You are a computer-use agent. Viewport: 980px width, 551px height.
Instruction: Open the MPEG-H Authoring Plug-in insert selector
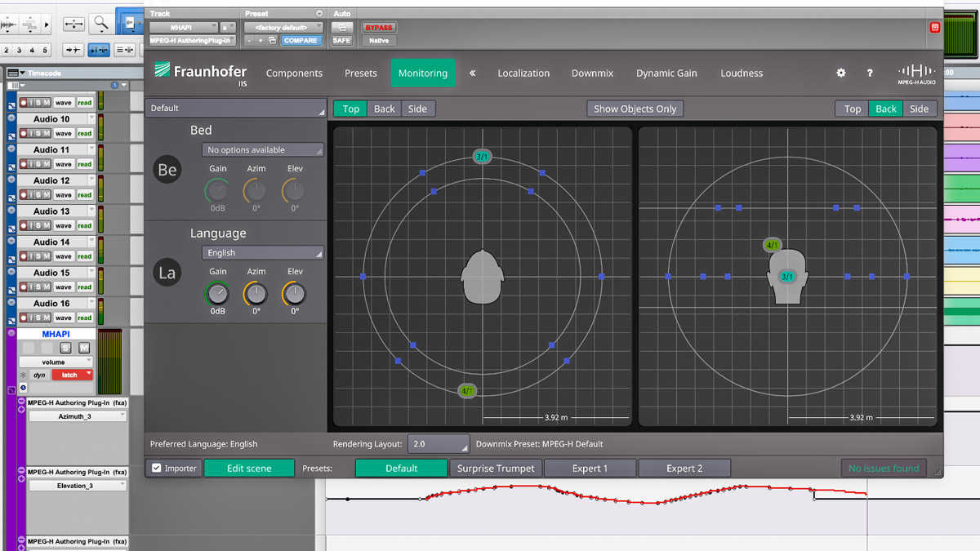193,40
